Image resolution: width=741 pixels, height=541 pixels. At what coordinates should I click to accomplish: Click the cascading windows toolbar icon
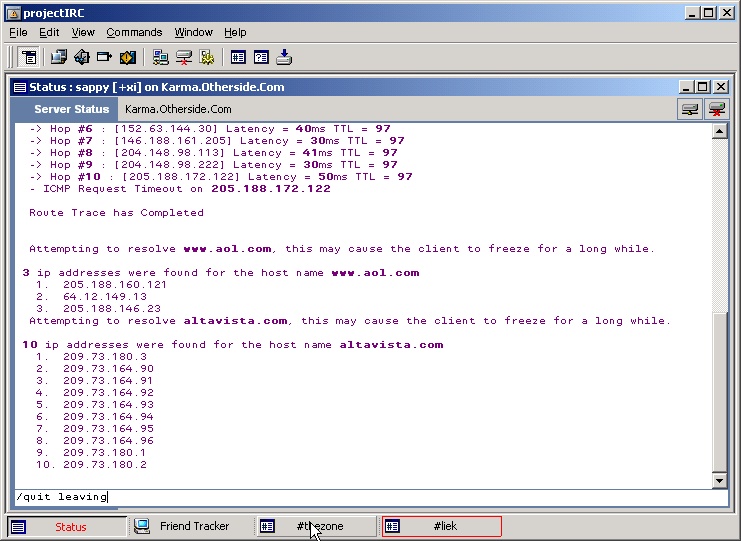59,57
